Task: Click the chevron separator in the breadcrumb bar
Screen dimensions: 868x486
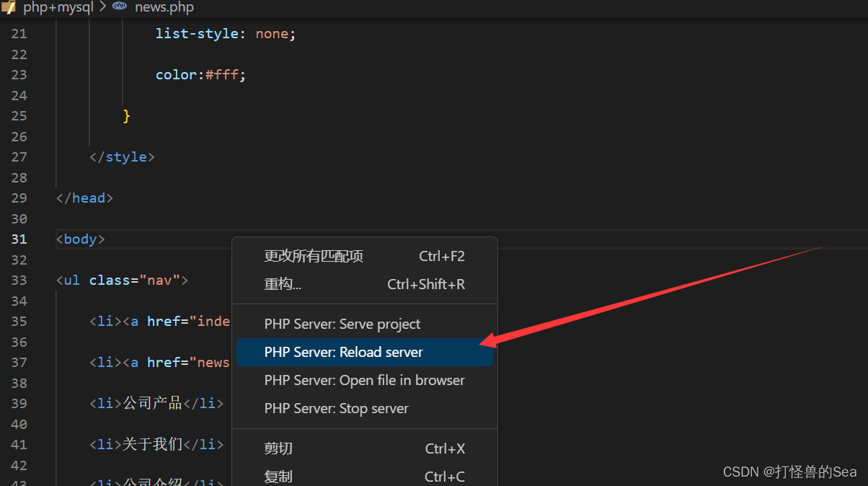Action: [101, 7]
